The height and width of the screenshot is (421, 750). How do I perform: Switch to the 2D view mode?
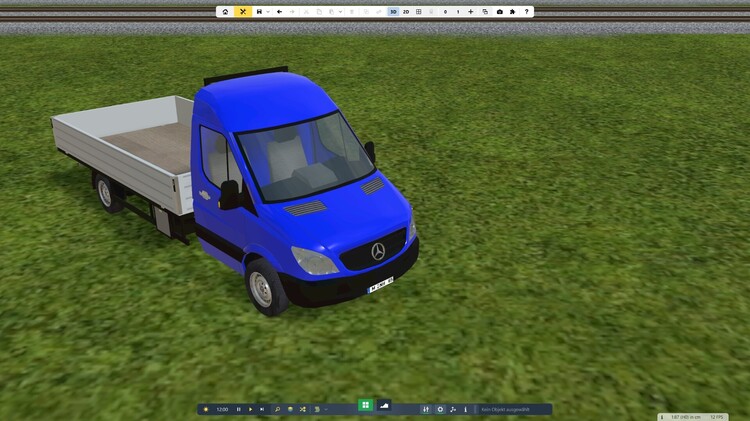tap(406, 11)
